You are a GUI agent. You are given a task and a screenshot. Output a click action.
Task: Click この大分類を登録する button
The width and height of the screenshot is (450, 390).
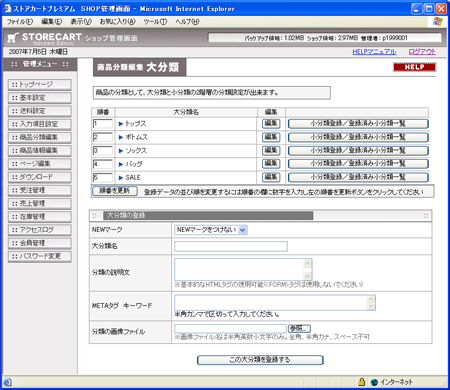pos(260,360)
